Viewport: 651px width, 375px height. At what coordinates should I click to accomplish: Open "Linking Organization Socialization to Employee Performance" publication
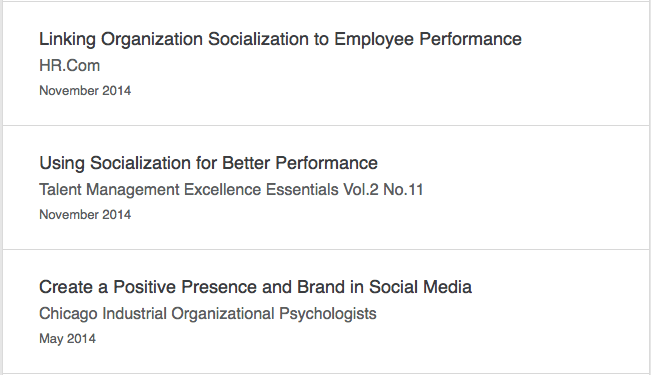click(x=280, y=39)
